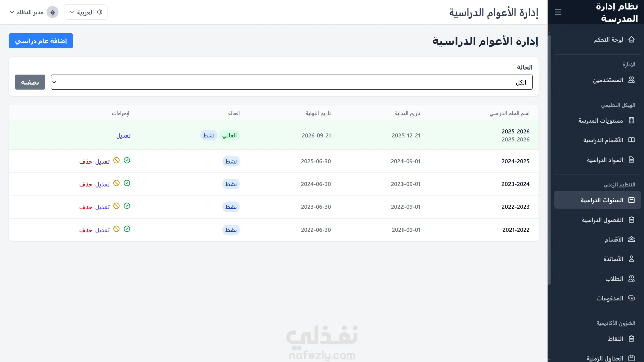Click green check icon for 2023-2024 row
The width and height of the screenshot is (644, 362).
point(127,183)
